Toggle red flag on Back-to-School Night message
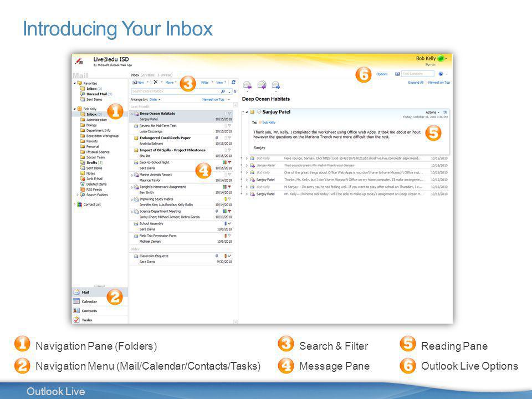532x399 pixels. tap(229, 162)
